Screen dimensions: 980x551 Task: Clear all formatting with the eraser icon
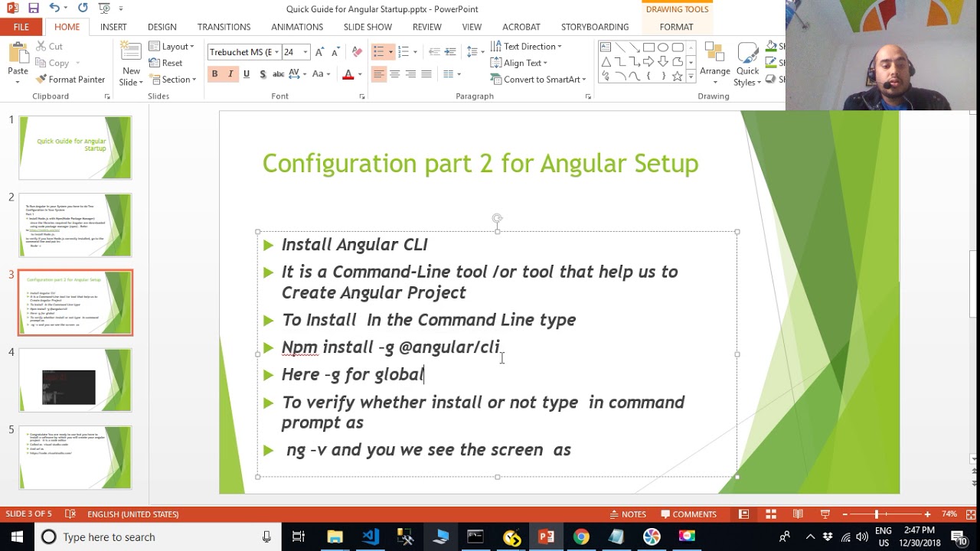pyautogui.click(x=357, y=52)
